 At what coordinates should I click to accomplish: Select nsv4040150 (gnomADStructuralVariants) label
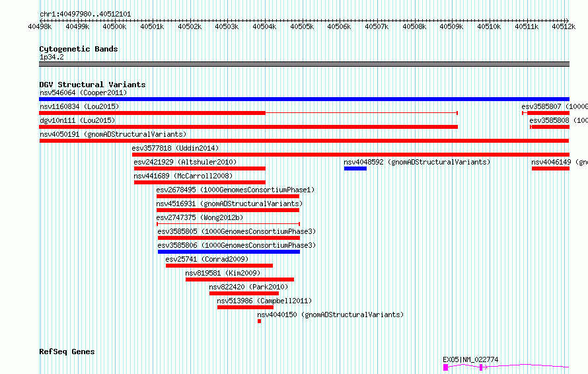click(x=330, y=315)
